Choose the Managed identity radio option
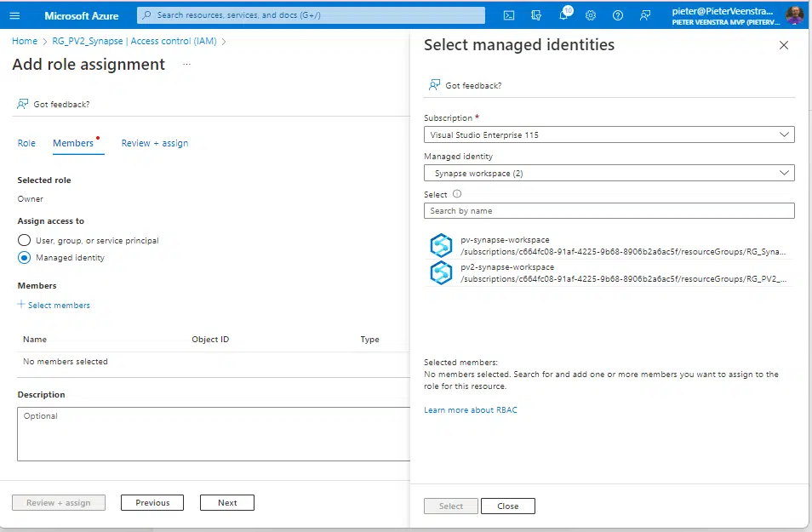Screen dimensions: 812x532 tap(25, 257)
